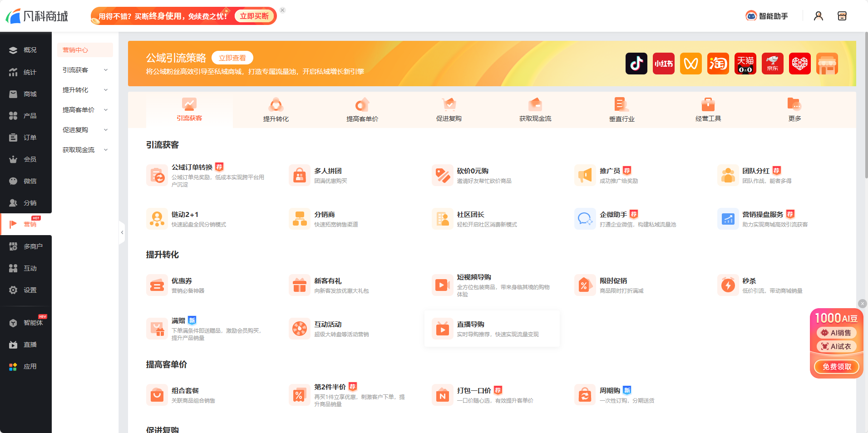This screenshot has width=868, height=433.
Task: Click the 社区团长 feature icon
Action: 443,219
